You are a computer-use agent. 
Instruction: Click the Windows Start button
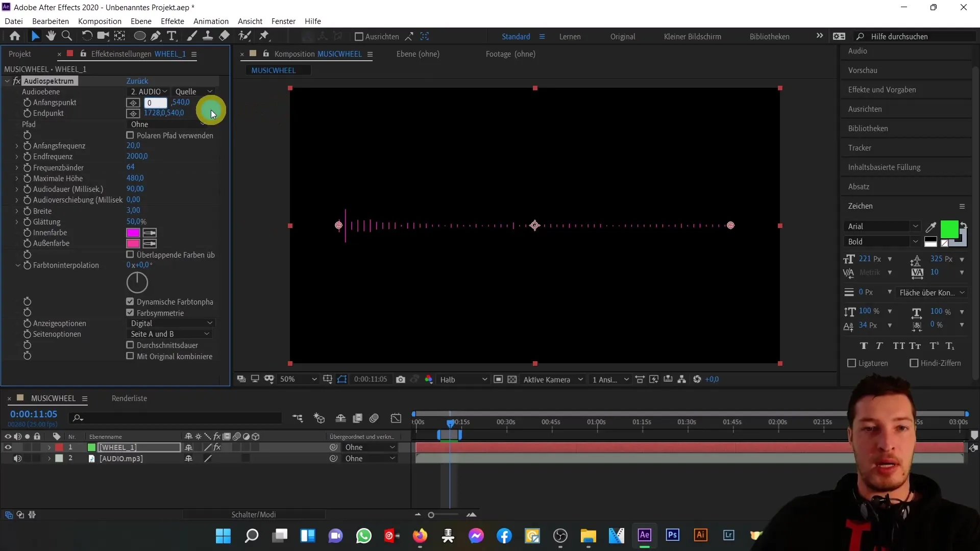(224, 536)
